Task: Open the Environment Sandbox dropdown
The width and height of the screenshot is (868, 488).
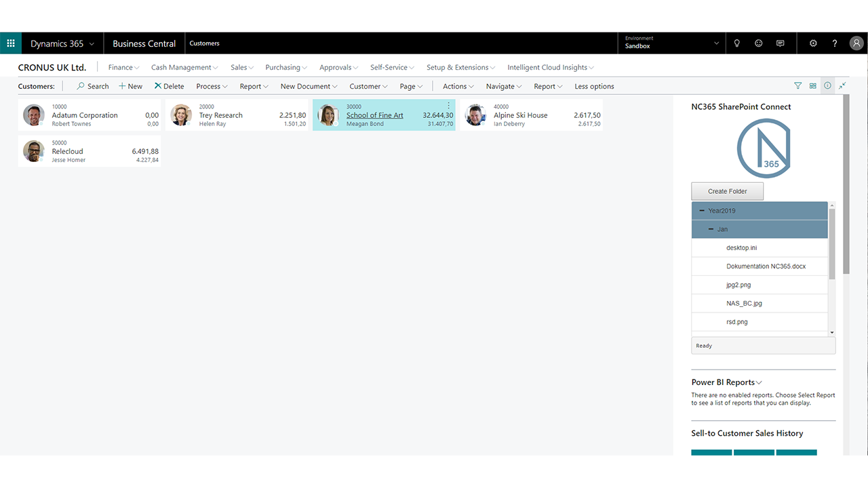Action: 672,43
